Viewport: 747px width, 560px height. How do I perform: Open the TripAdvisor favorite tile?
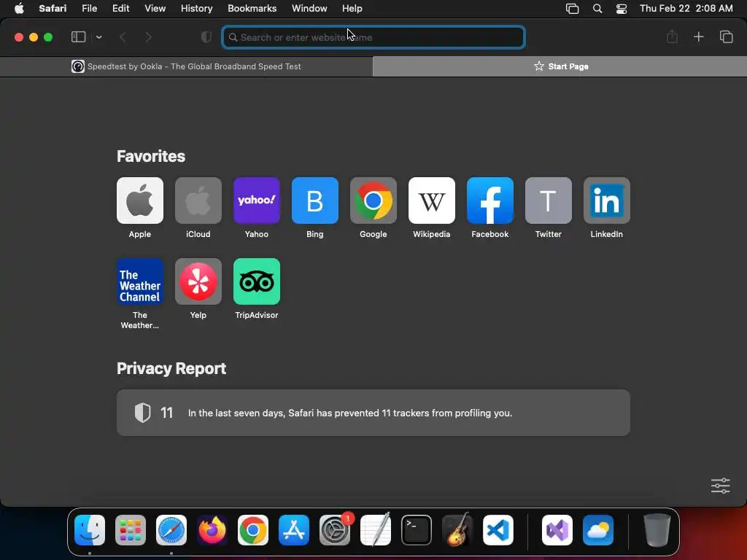[x=256, y=281]
